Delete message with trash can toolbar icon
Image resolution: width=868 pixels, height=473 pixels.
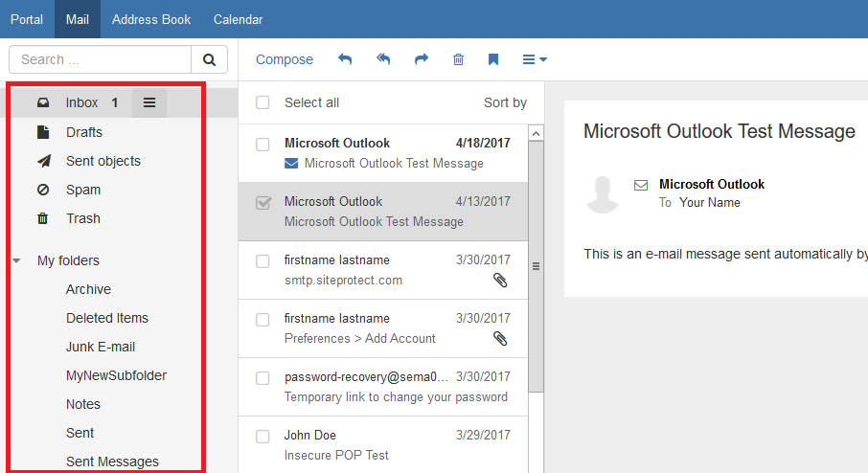[x=458, y=59]
